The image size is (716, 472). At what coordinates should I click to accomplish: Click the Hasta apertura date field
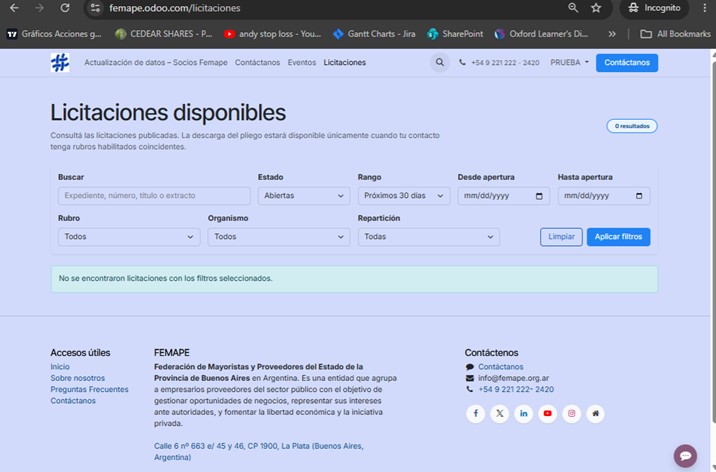point(604,196)
